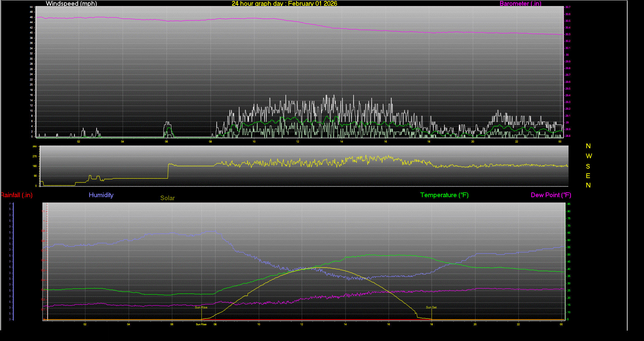Click the Solar legend label
Viewport: 644px width, 341px height.
point(167,198)
